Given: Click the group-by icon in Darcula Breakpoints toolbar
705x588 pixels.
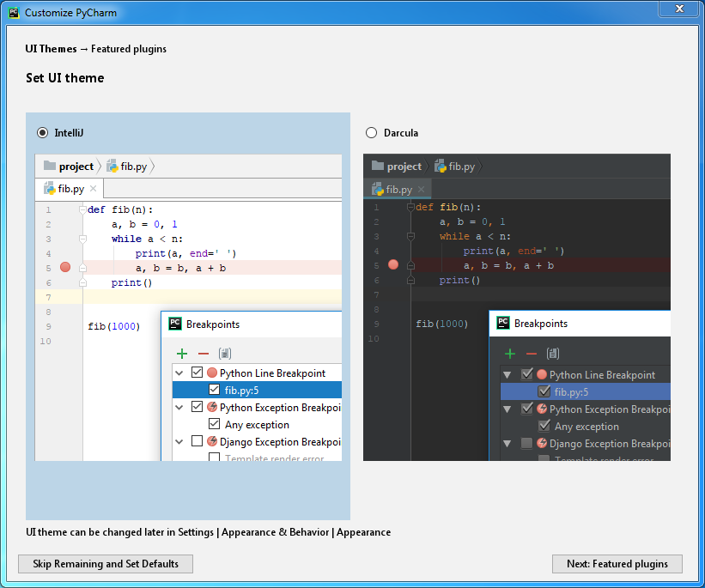Looking at the screenshot, I should (554, 354).
